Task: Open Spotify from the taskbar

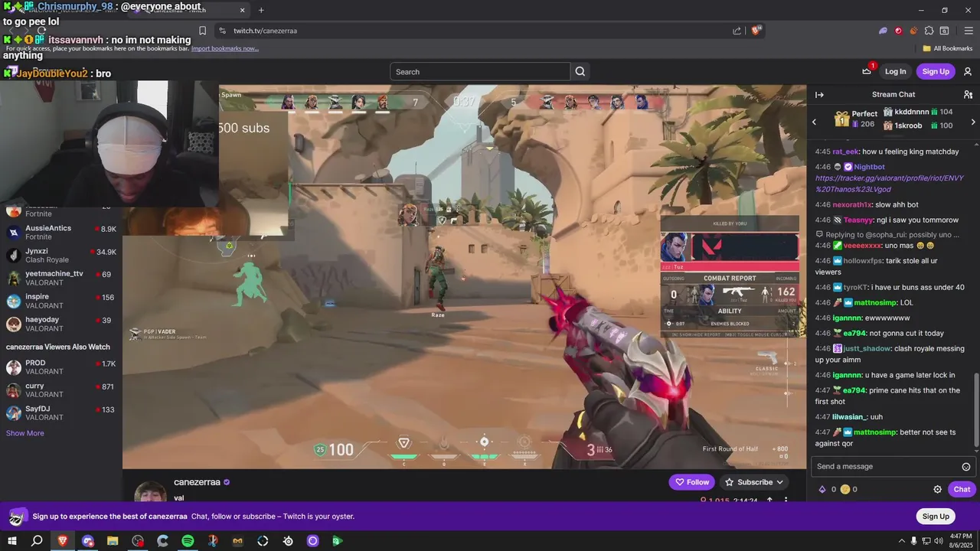Action: tap(188, 541)
